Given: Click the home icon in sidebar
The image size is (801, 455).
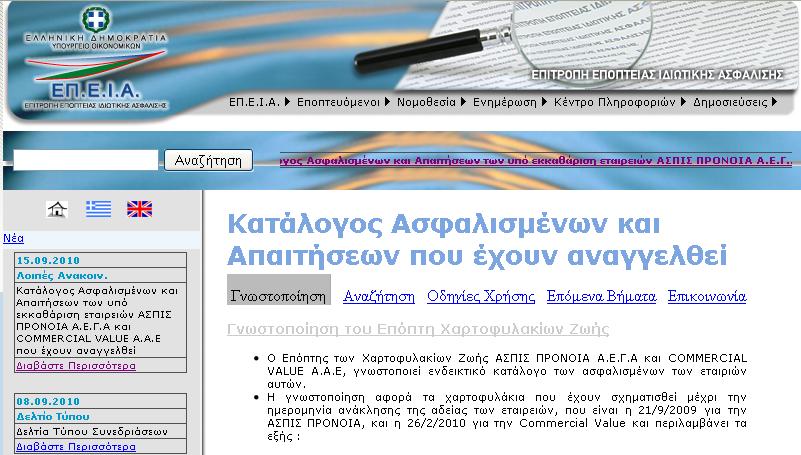Looking at the screenshot, I should (57, 209).
